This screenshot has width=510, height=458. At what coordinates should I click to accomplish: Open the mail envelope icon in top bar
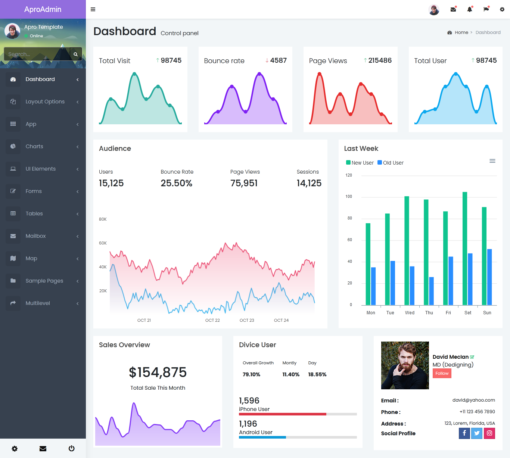point(453,9)
